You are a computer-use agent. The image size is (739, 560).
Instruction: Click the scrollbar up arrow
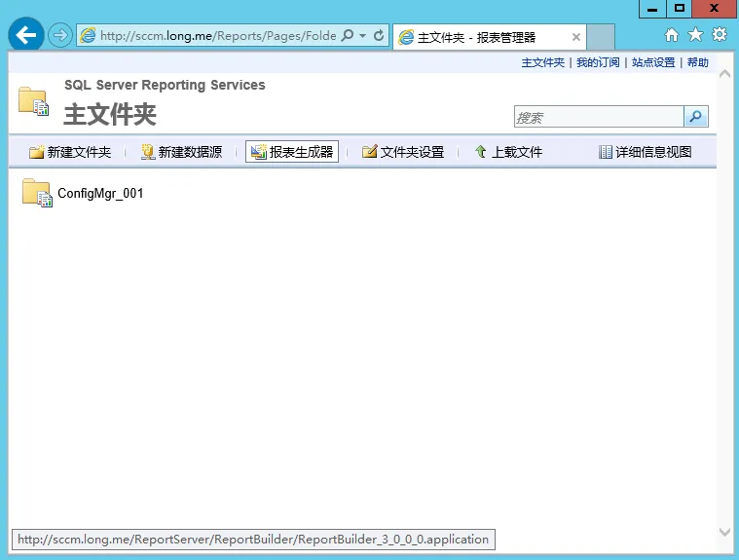(724, 74)
